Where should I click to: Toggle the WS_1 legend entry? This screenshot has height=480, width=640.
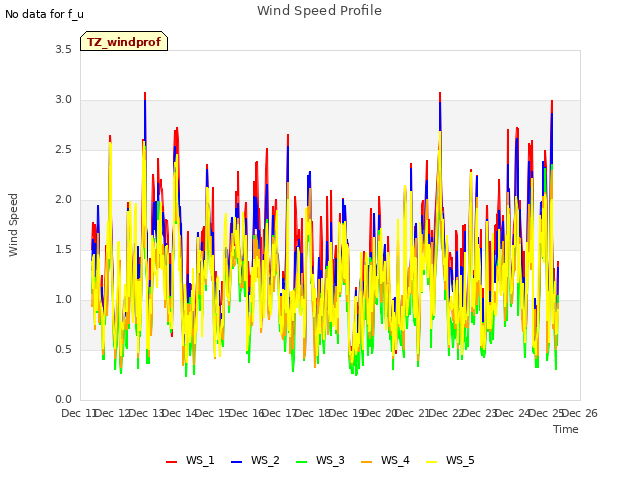click(190, 460)
